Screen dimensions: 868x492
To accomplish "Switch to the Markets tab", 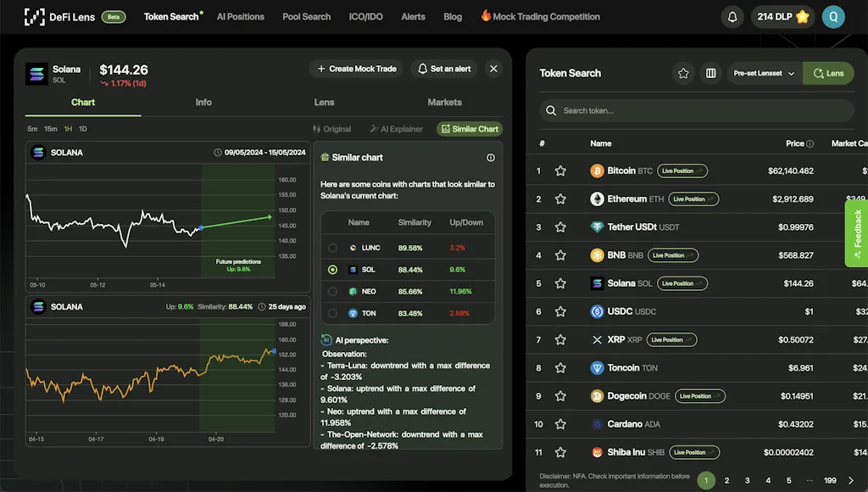I will [445, 102].
